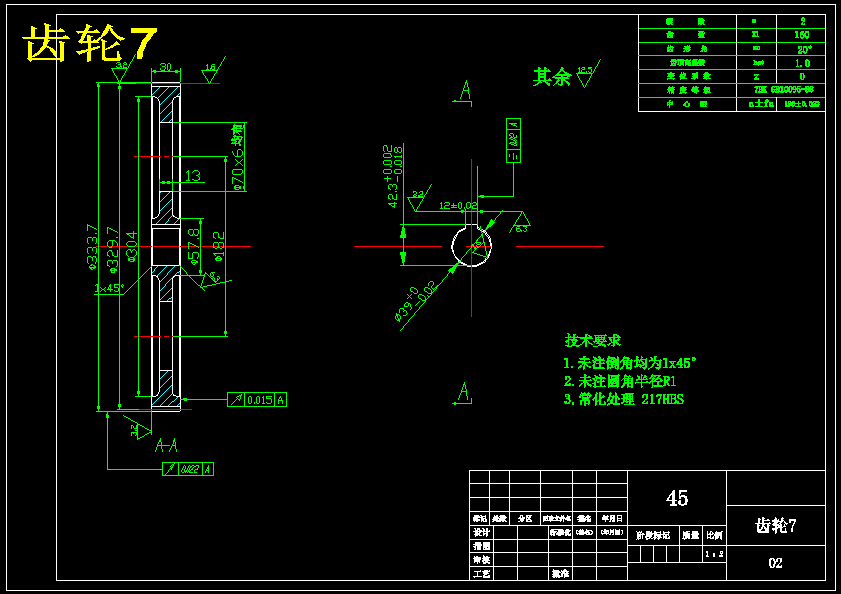This screenshot has height=594, width=841.
Task: Select note 2. 未注圆角半径R1
Action: coord(620,382)
